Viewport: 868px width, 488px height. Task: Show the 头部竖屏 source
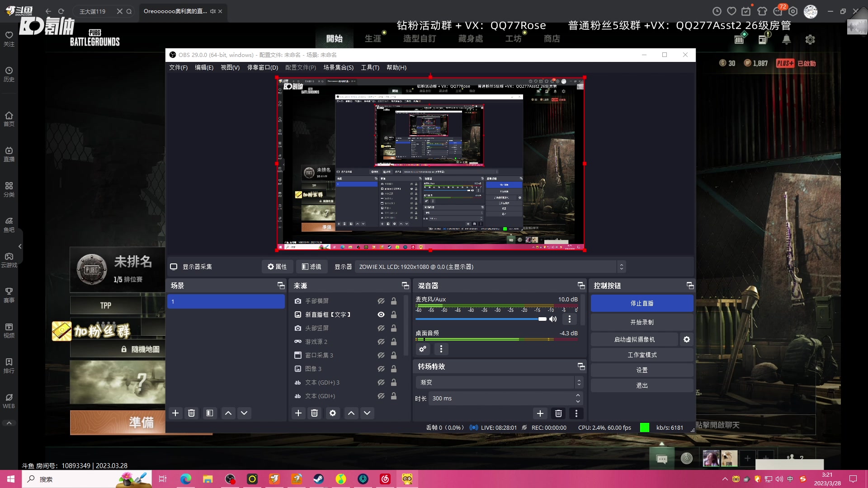tap(381, 328)
